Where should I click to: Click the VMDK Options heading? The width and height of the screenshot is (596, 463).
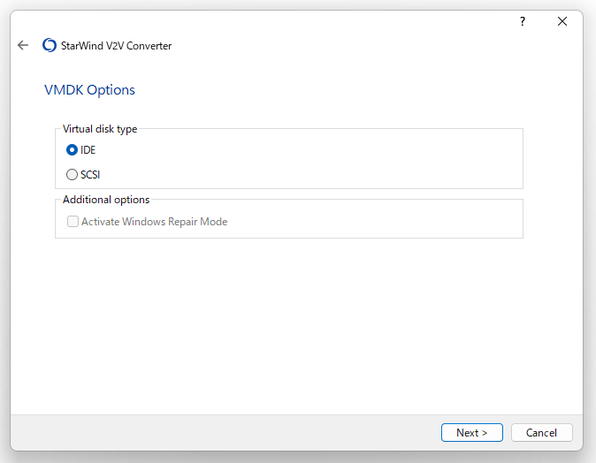click(90, 90)
